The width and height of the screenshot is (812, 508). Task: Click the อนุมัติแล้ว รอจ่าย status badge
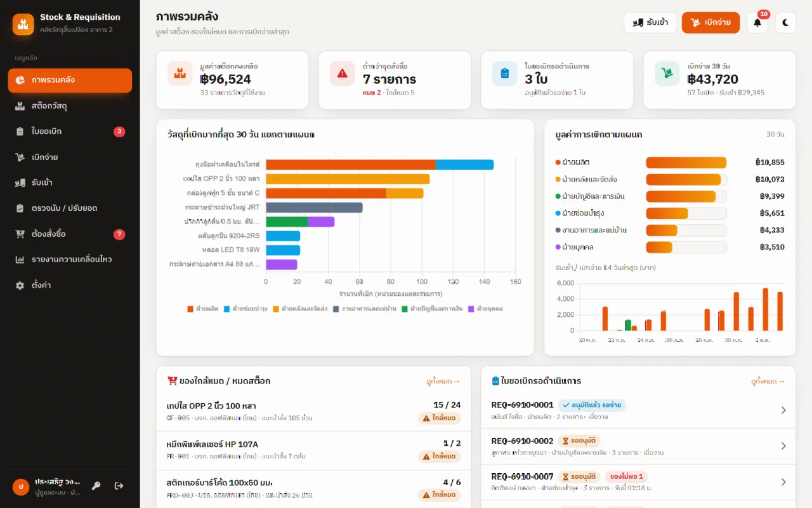(593, 405)
